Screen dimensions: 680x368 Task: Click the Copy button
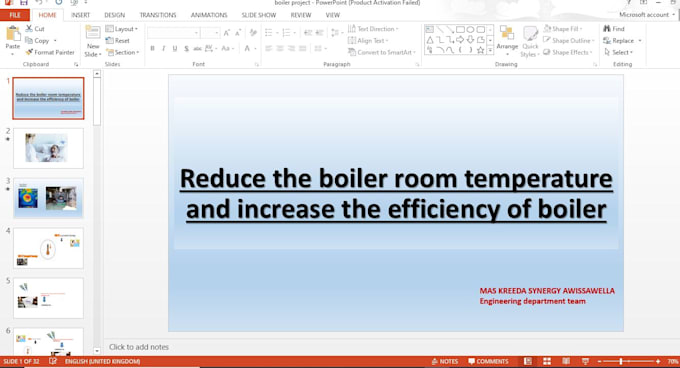37,40
